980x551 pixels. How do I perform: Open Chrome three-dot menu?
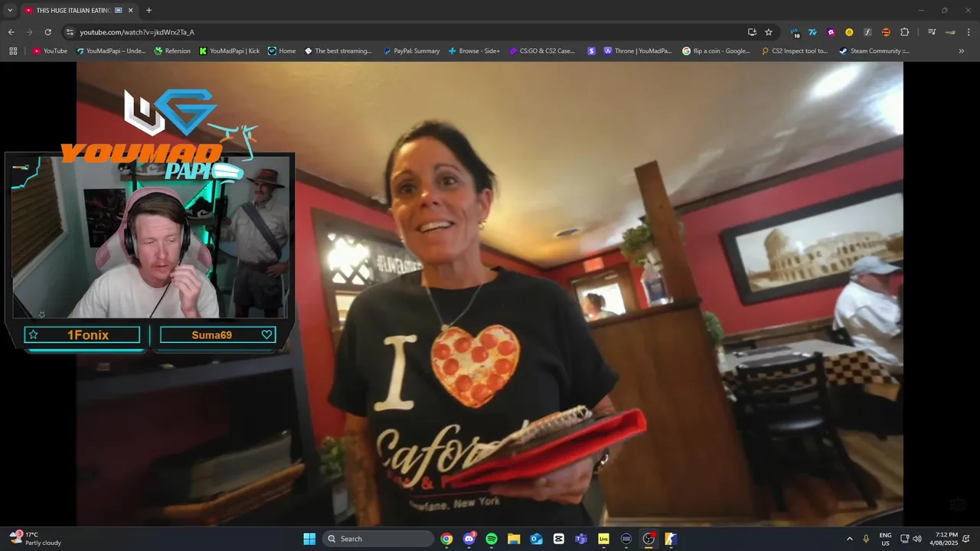969,32
